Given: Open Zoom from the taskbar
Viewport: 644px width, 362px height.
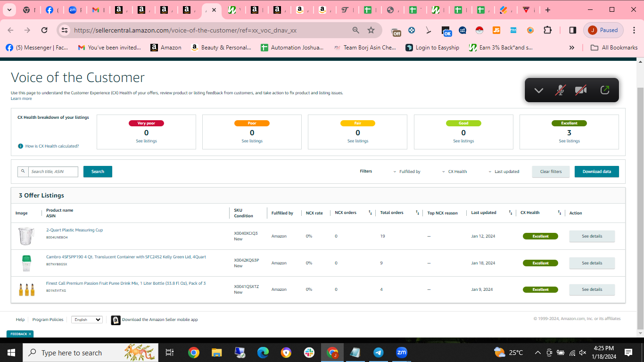Looking at the screenshot, I should [x=401, y=353].
